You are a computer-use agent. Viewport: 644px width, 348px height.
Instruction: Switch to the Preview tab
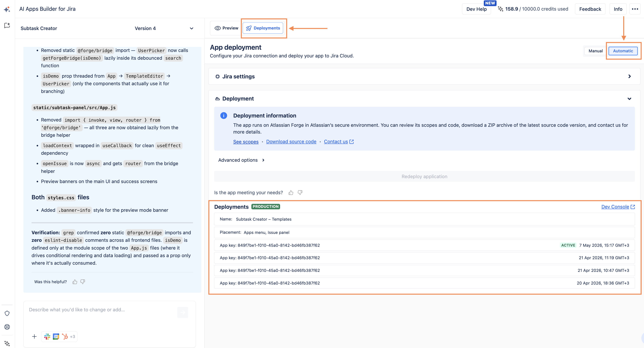pos(226,28)
